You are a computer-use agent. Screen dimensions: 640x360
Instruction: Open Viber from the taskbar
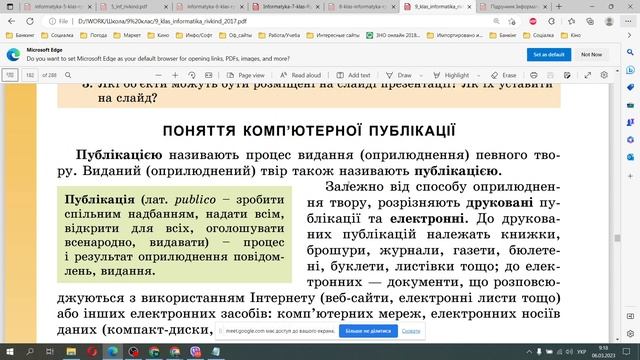click(x=196, y=351)
